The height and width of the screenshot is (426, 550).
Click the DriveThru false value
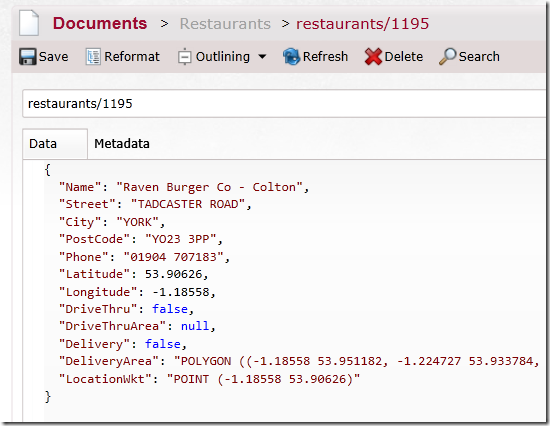(x=170, y=309)
